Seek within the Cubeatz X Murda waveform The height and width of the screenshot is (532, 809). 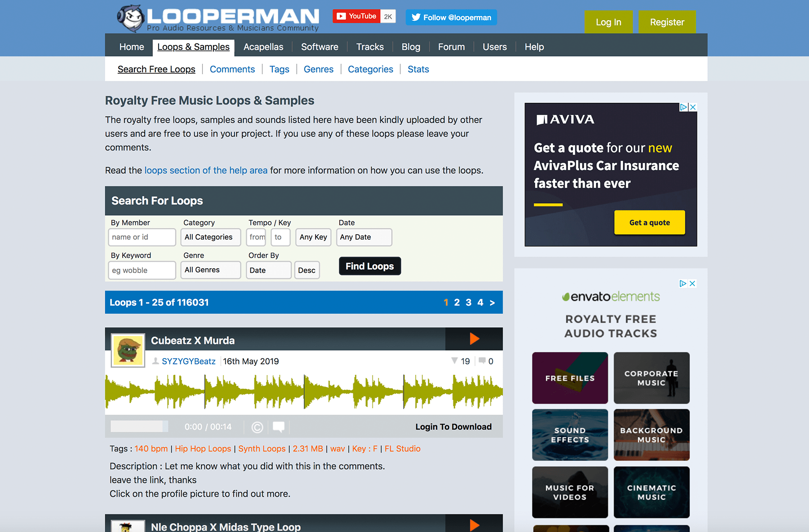tap(304, 391)
